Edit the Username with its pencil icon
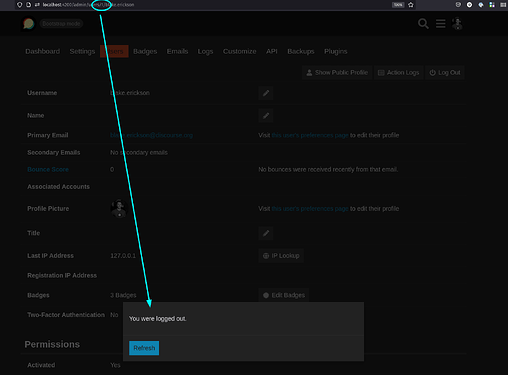Image resolution: width=508 pixels, height=375 pixels. coord(266,93)
